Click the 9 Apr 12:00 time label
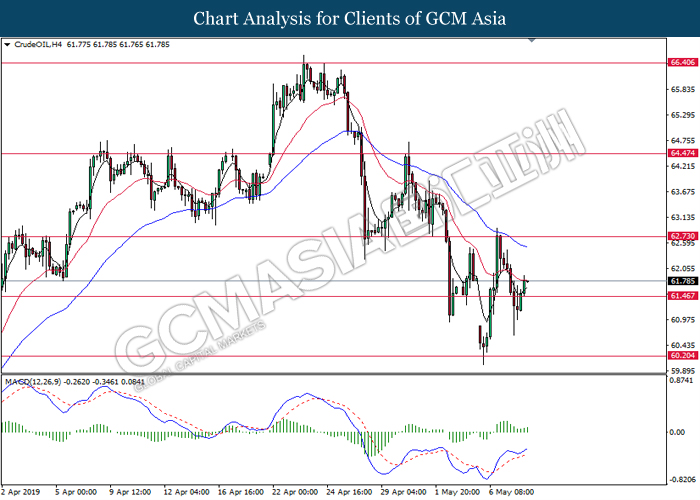The height and width of the screenshot is (500, 700). 130,492
